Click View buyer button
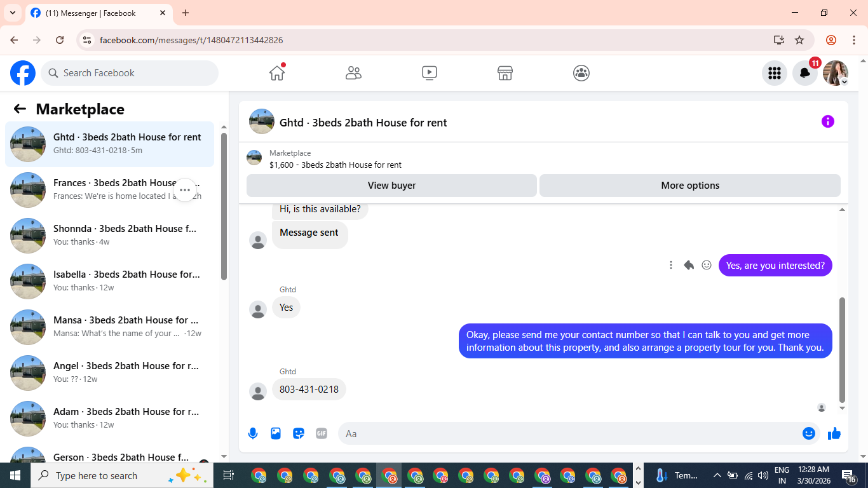 pyautogui.click(x=391, y=186)
